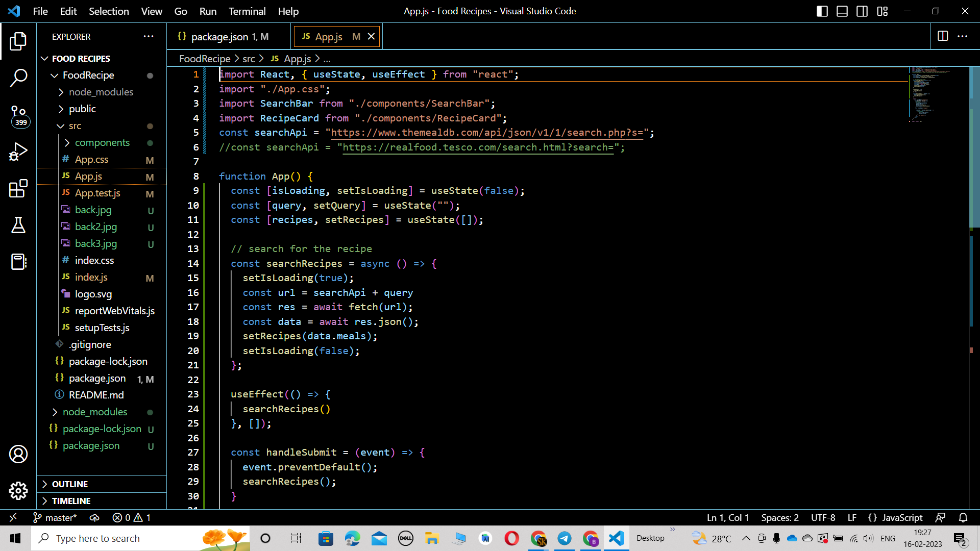This screenshot has height=551, width=980.
Task: Open the Run and Debug view
Action: pos(18,152)
